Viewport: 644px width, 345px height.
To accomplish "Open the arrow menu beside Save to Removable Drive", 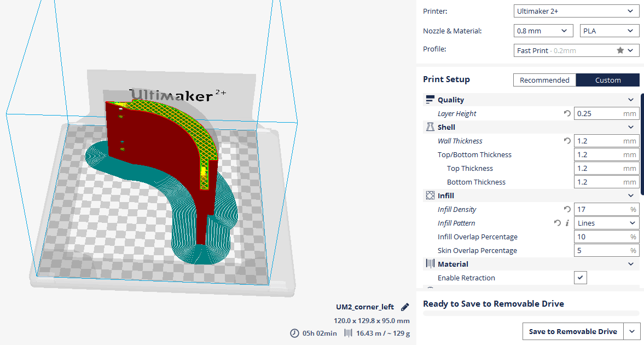I will 633,331.
